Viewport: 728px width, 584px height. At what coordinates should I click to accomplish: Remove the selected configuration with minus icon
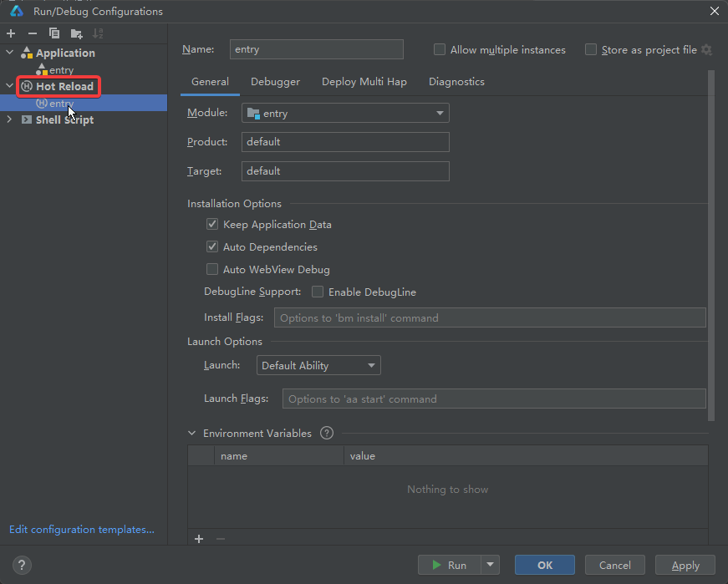click(33, 33)
